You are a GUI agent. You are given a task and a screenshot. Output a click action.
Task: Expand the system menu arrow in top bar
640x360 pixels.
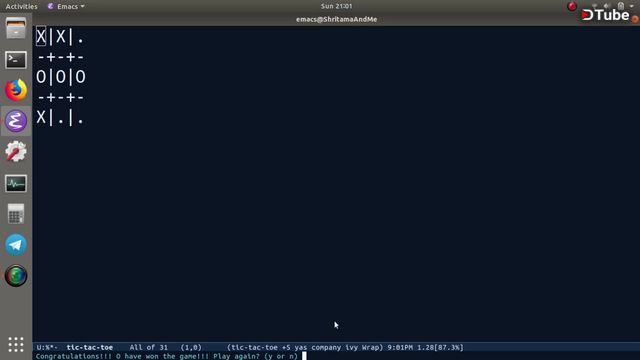click(631, 6)
